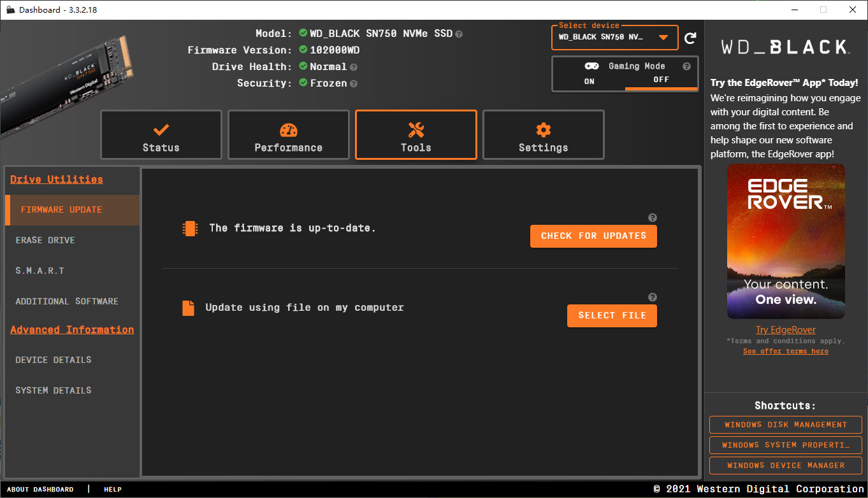The image size is (868, 498).
Task: Click the gamepad controller icon
Action: pos(591,66)
